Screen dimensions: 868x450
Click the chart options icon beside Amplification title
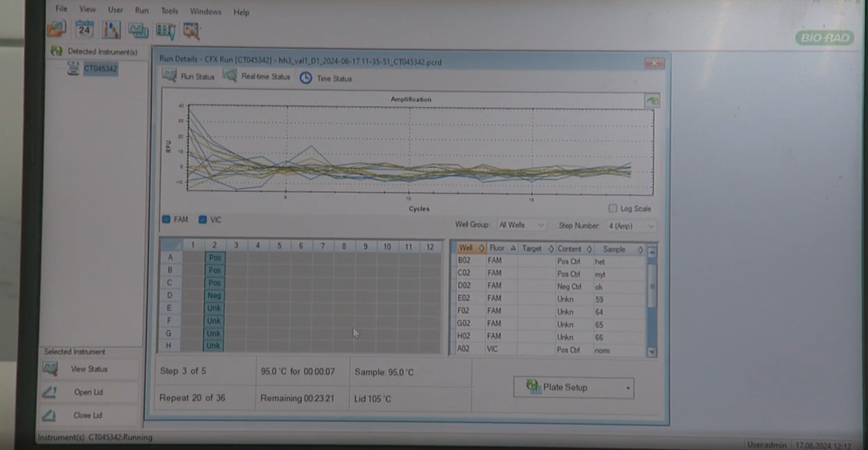652,101
